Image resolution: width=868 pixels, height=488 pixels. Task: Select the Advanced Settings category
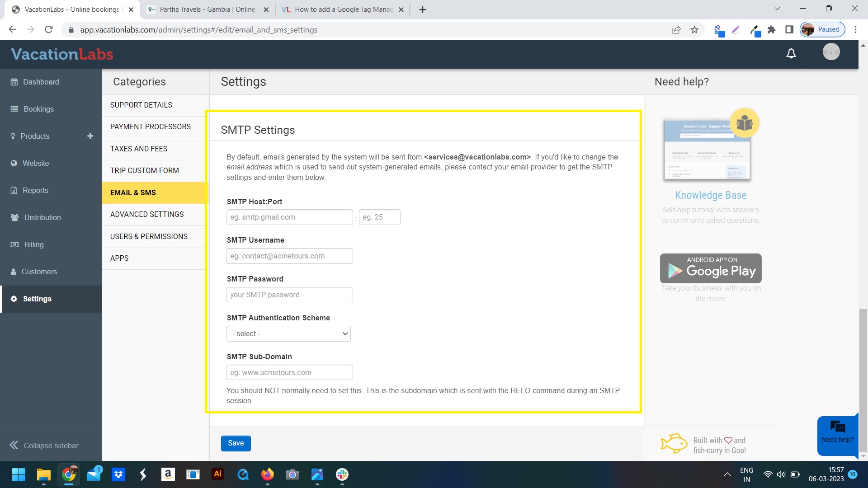click(x=147, y=214)
